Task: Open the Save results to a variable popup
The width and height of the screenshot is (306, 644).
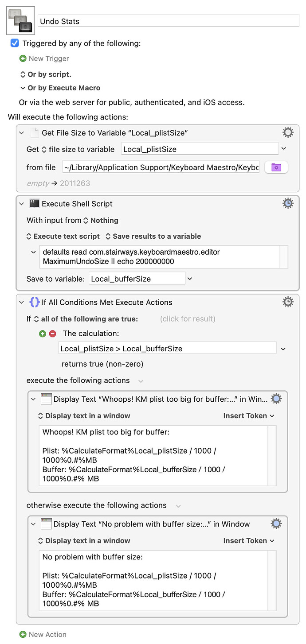Action: click(153, 236)
